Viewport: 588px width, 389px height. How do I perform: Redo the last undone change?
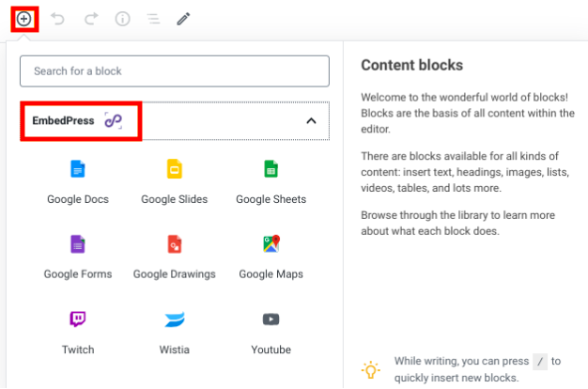click(91, 19)
